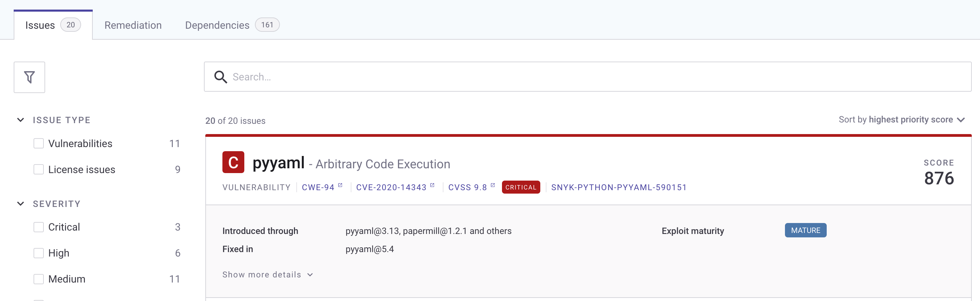Viewport: 980px width, 301px height.
Task: Click 'Arbitrary Code Execution' subtitle
Action: tap(383, 164)
